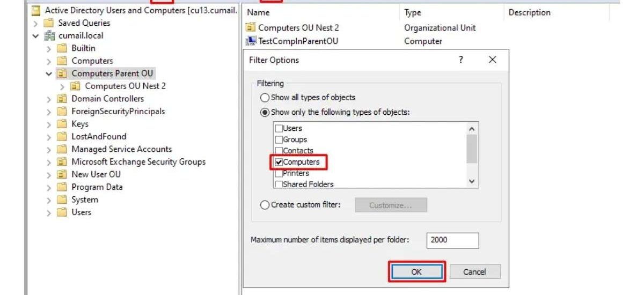Click the Builtin folder icon
Screen dimensions: 644x295
click(x=62, y=48)
